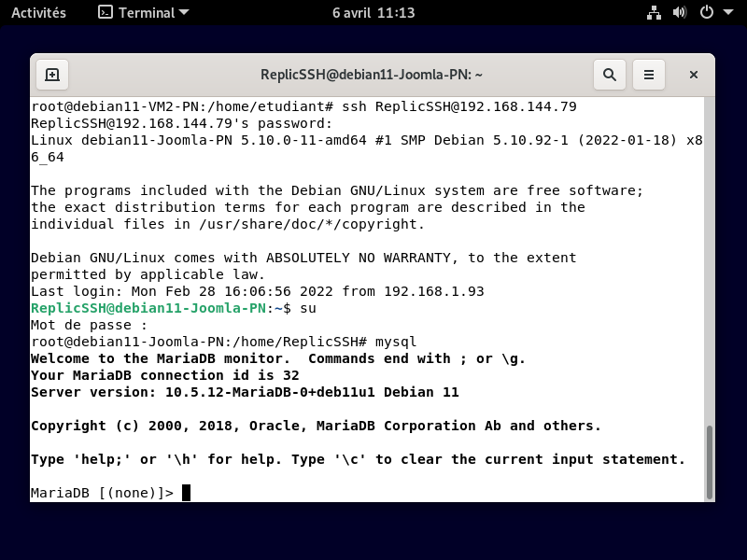Viewport: 747px width, 560px height.
Task: Click the ReplicSSH@debian11-Joomla-PN window title
Action: pos(371,75)
